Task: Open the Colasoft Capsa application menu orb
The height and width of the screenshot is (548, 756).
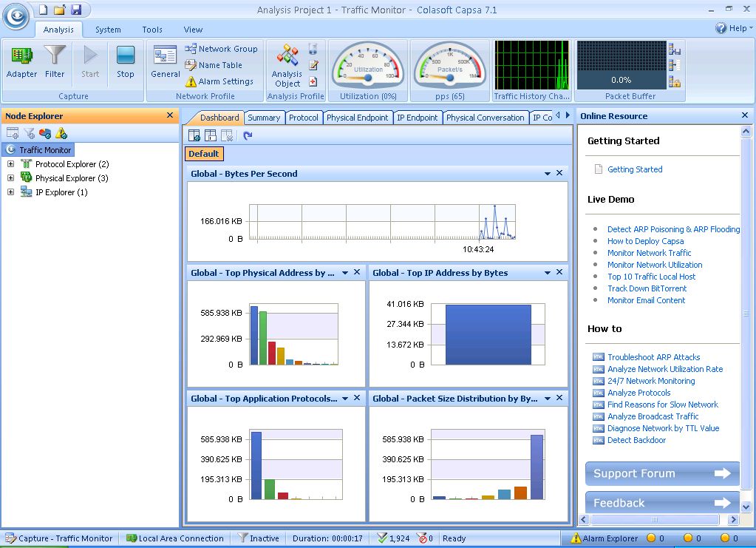Action: (x=16, y=17)
